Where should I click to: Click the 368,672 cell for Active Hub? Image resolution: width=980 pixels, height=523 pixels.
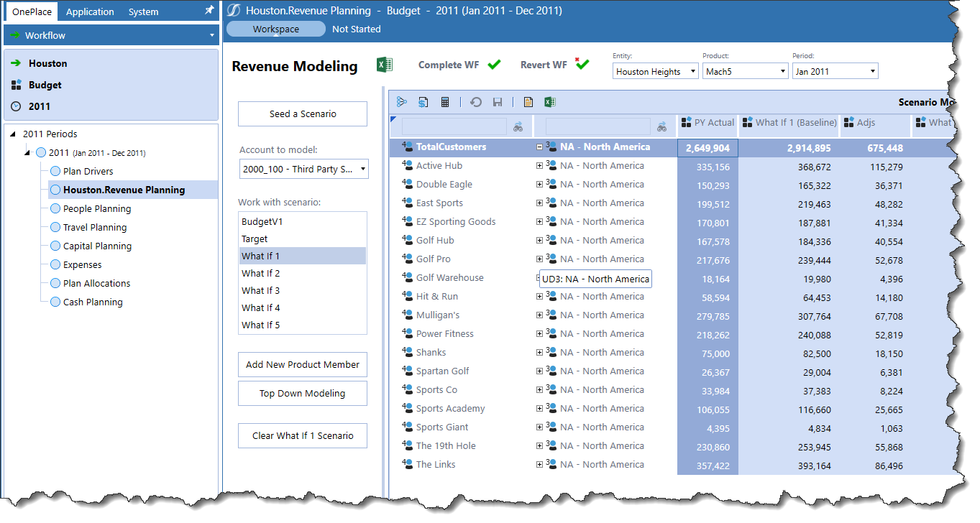click(789, 167)
